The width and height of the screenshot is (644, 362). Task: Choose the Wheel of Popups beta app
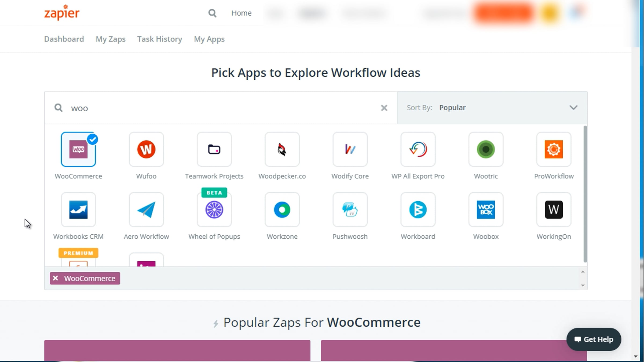point(214,210)
